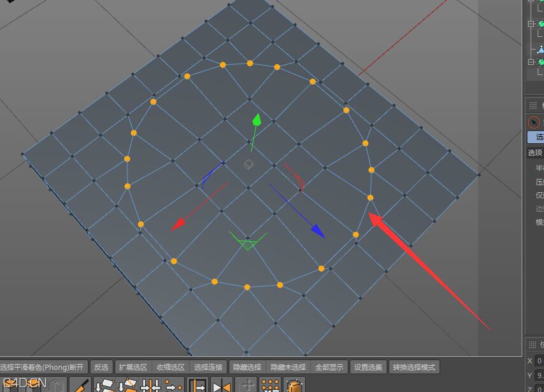Open the 转换选择模式 option
The image size is (544, 392).
pos(413,367)
